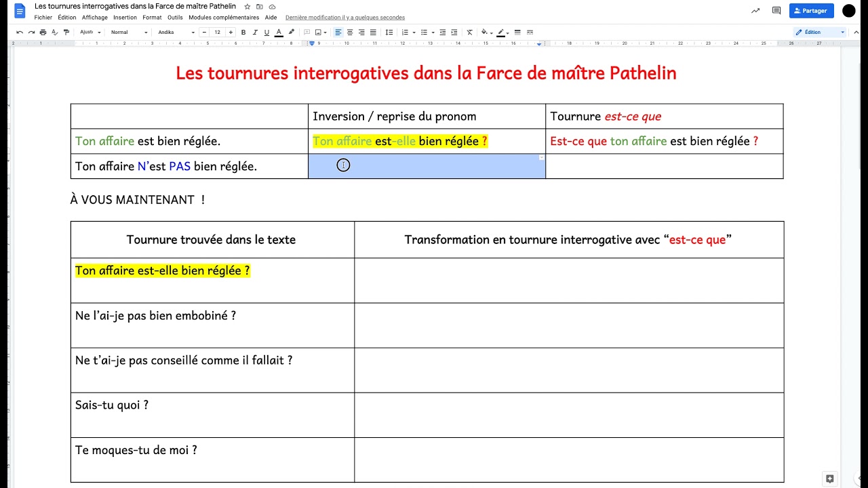Run spelling and grammar check
868x488 pixels.
[x=54, y=32]
